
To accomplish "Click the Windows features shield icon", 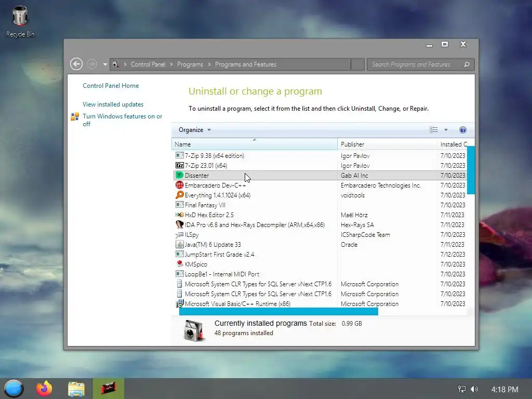I will 75,117.
